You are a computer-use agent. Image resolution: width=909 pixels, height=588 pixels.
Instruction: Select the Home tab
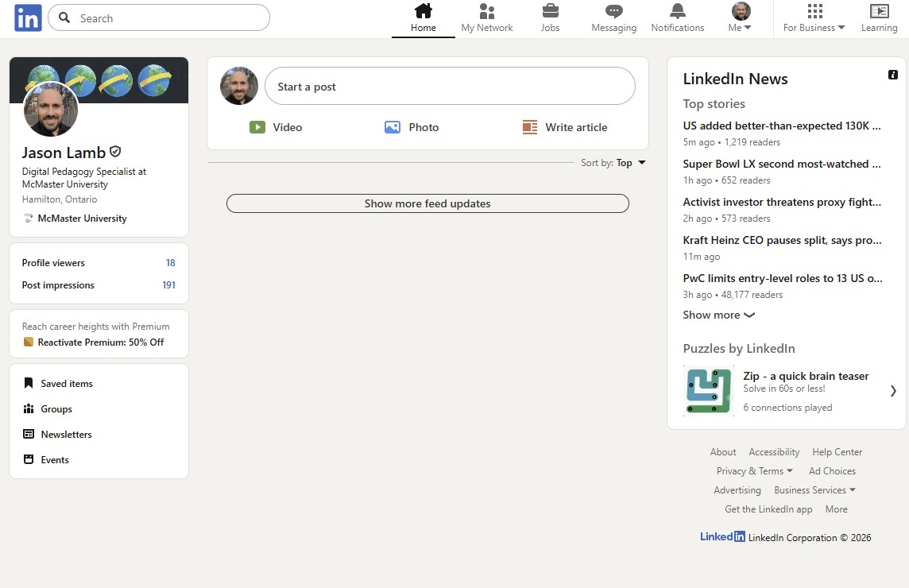pyautogui.click(x=423, y=18)
